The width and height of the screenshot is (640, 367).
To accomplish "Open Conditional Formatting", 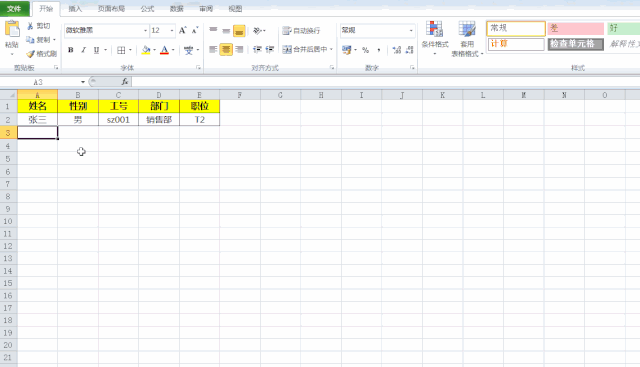I will 435,38.
